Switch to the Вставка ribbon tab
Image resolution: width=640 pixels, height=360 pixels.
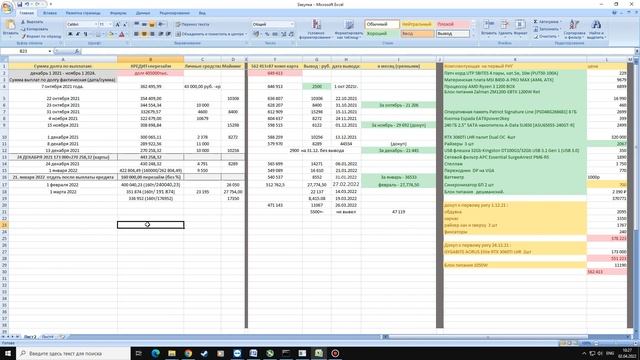(x=50, y=13)
